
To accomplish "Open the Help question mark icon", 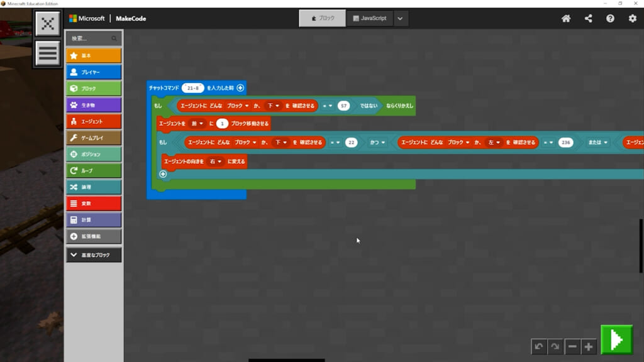I will 610,18.
